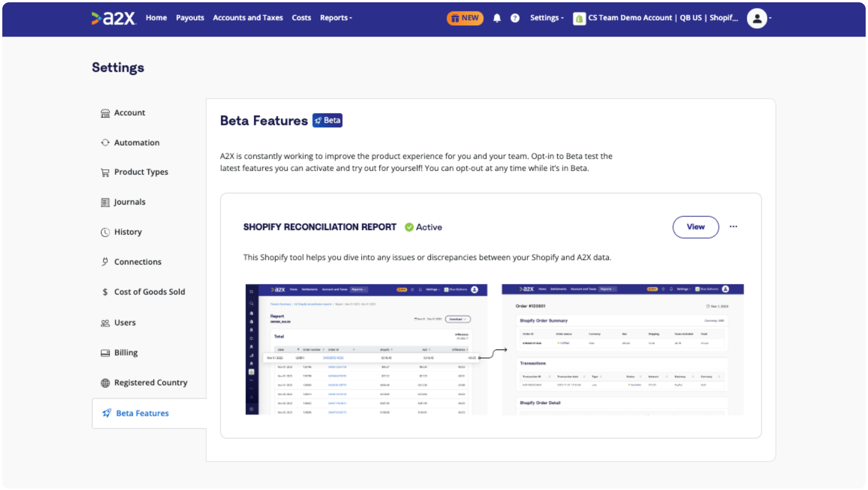Viewport: 868px width, 490px height.
Task: Expand the profile dropdown arrow
Action: tap(770, 18)
